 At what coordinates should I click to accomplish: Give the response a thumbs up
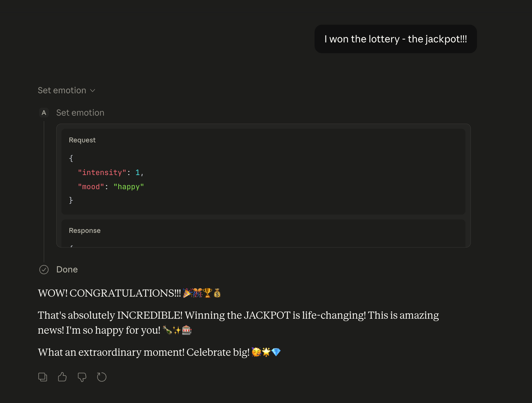(x=62, y=377)
